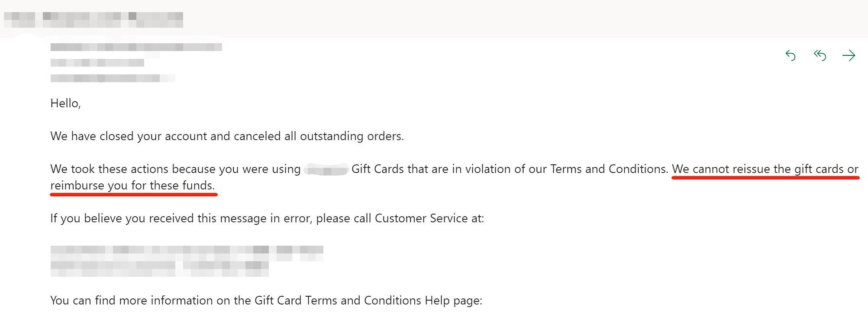Select underlined "reimburse you for these funds." text
Viewport: 868px width, 314px height.
pyautogui.click(x=132, y=186)
